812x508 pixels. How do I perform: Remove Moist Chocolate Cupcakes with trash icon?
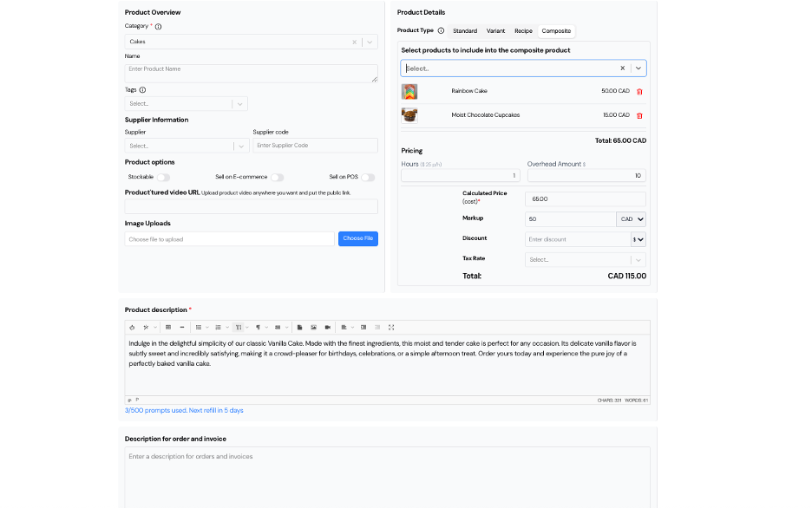coord(639,115)
